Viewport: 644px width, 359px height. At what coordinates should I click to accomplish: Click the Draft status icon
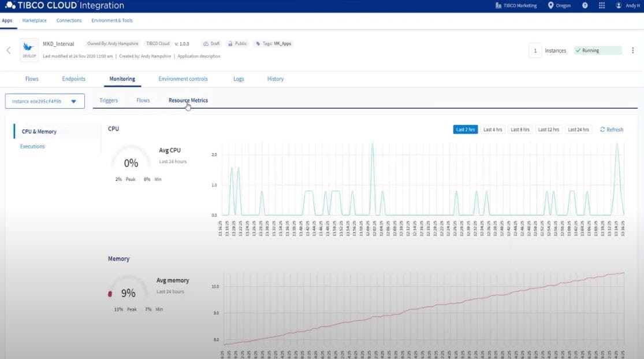(206, 43)
